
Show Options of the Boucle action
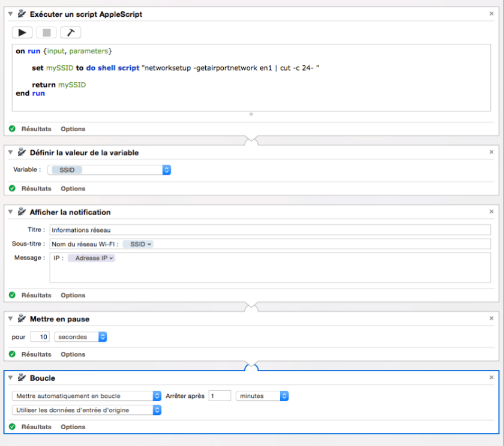click(73, 427)
